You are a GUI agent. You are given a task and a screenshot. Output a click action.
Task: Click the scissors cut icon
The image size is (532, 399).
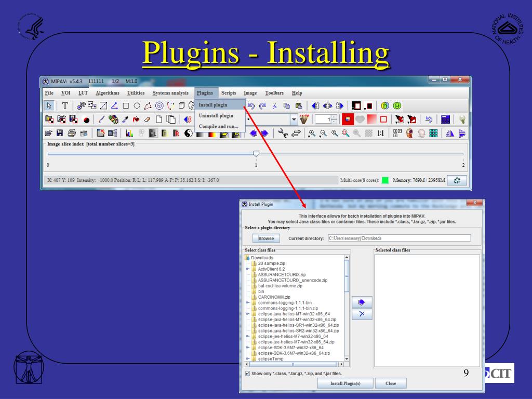click(274, 106)
